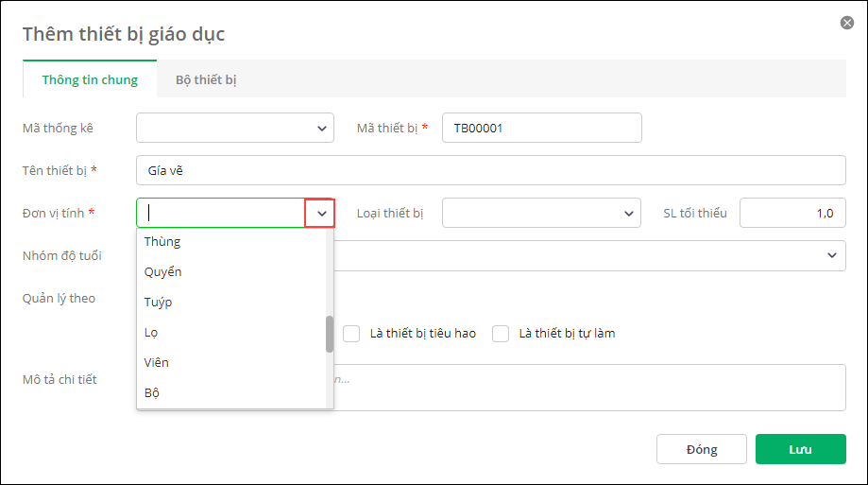Screen dimensions: 868x485
Task: Collapse the Đơn vị tính dropdown arrow
Action: (320, 214)
